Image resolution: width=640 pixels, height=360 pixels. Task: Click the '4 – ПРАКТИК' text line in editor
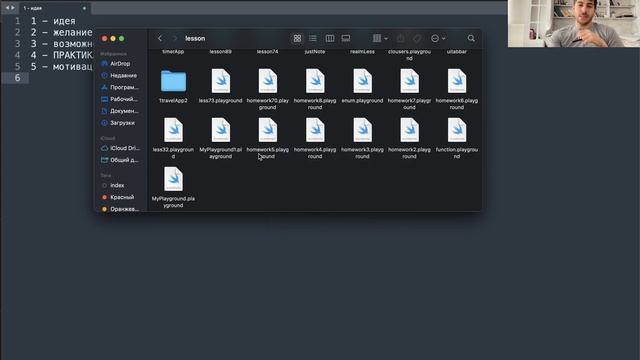click(62, 55)
